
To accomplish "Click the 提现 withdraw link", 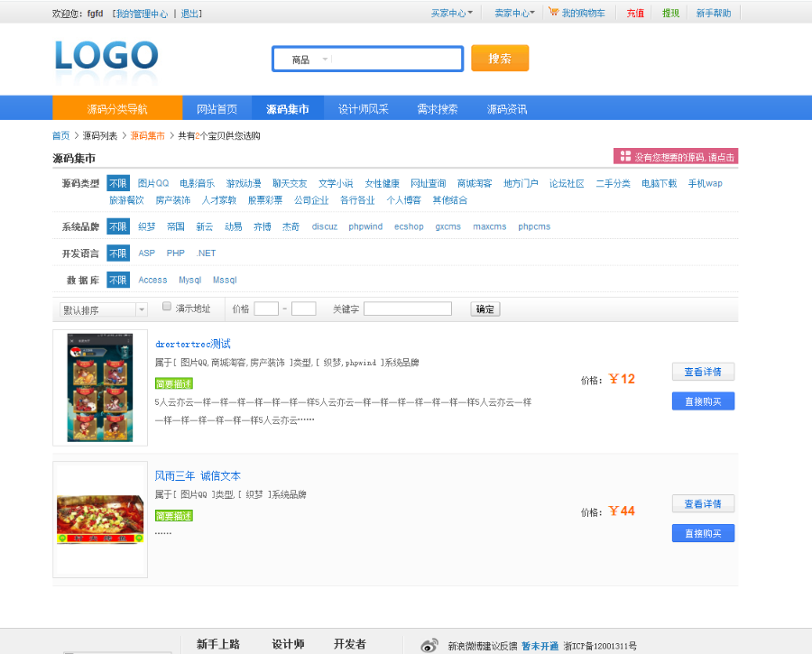I will click(x=670, y=13).
